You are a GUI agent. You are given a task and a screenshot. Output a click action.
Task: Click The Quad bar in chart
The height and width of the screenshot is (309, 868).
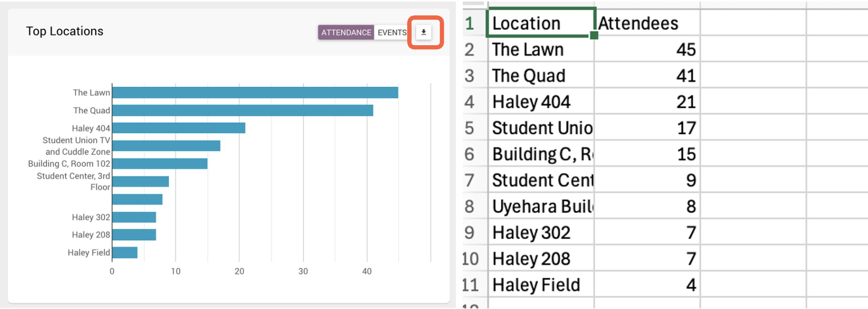click(x=243, y=110)
